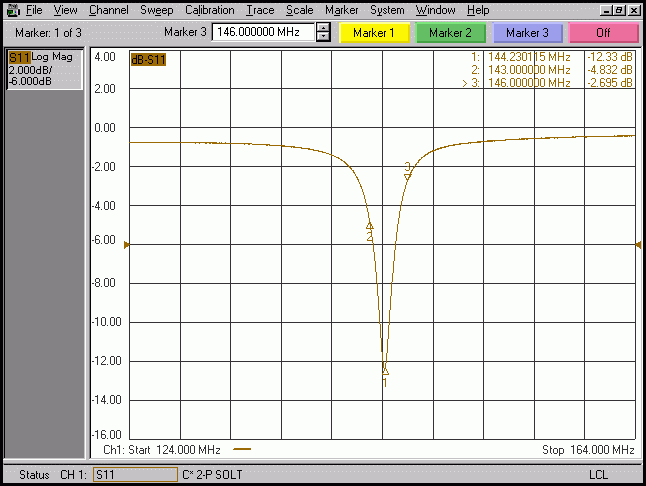Click the -12.33 dB marker value
Image resolution: width=646 pixels, height=486 pixels.
pos(610,57)
